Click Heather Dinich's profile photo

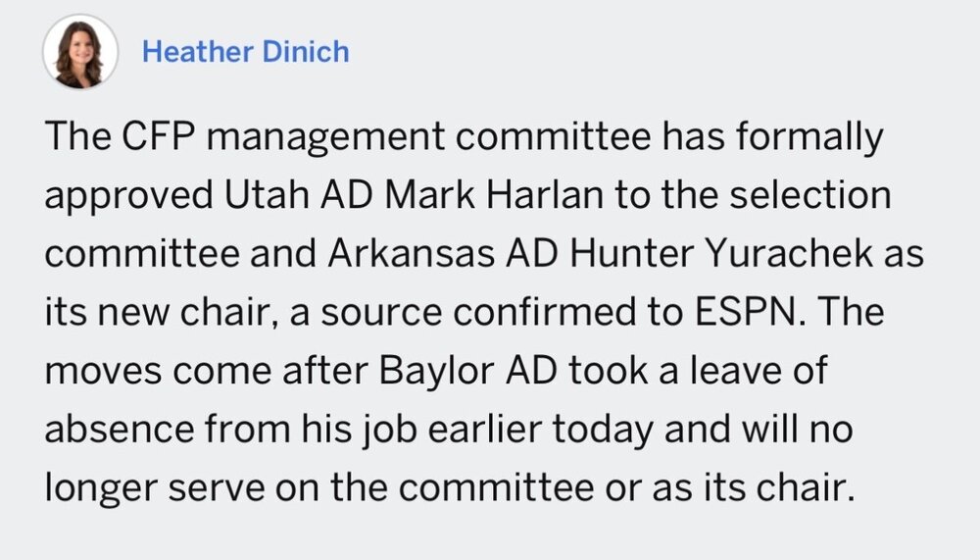(x=80, y=52)
